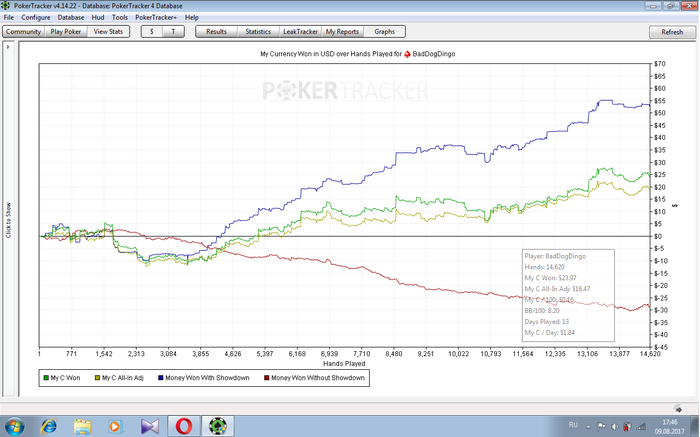Click the Days Played: 13 info line
Screen dimensions: 700x437
546,322
